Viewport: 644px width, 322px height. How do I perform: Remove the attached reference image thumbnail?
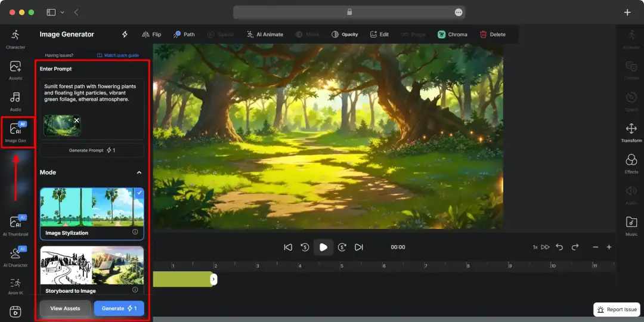point(77,120)
